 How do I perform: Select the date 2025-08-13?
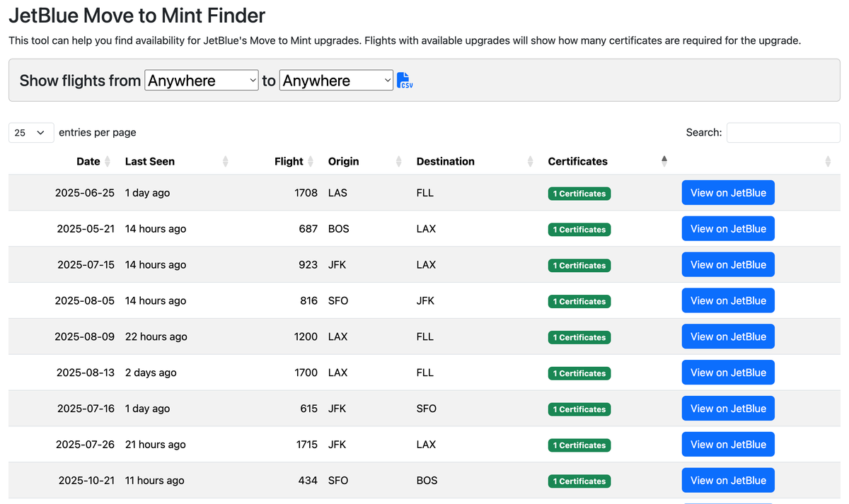pos(86,373)
